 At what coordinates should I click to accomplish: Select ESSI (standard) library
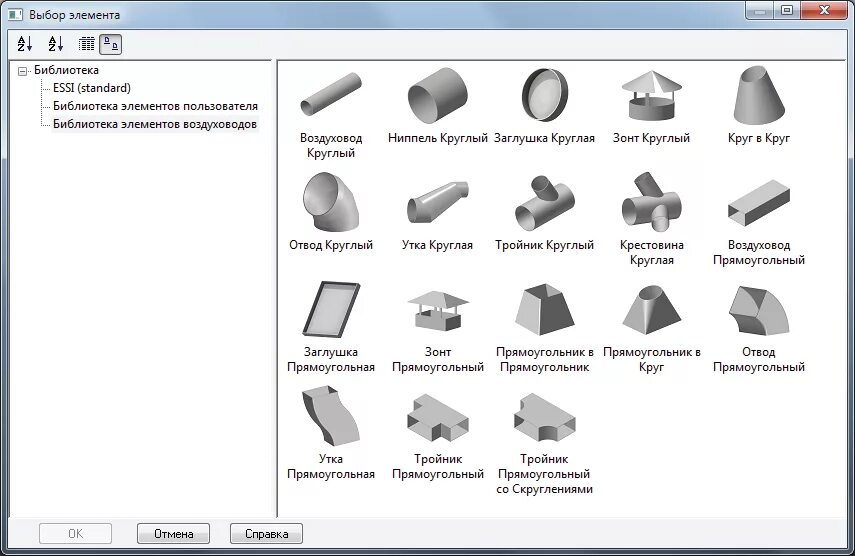point(92,88)
